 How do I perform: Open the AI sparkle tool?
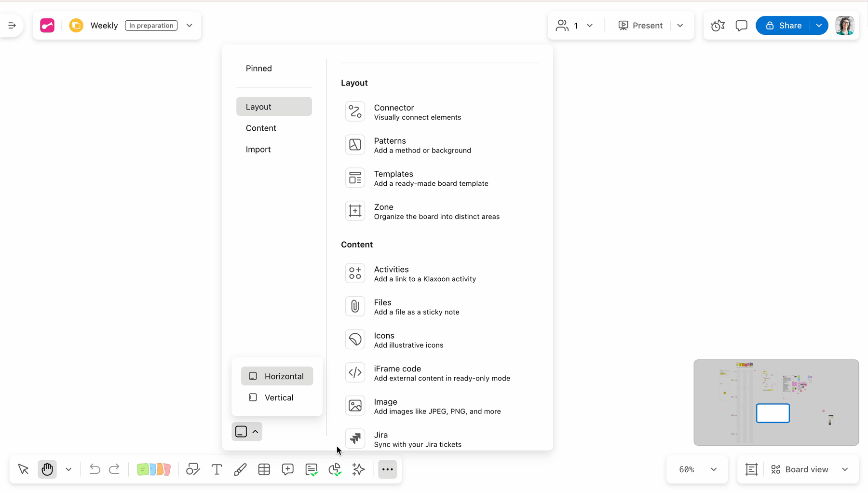358,469
